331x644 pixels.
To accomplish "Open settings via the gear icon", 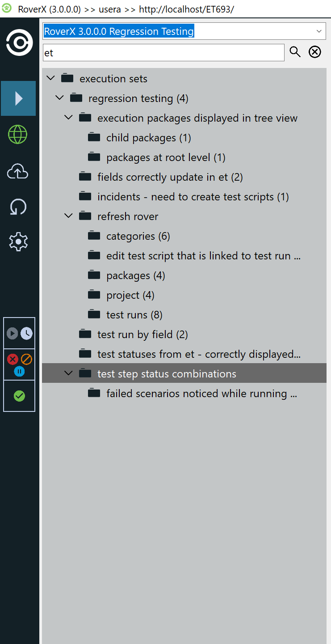I will coord(18,242).
